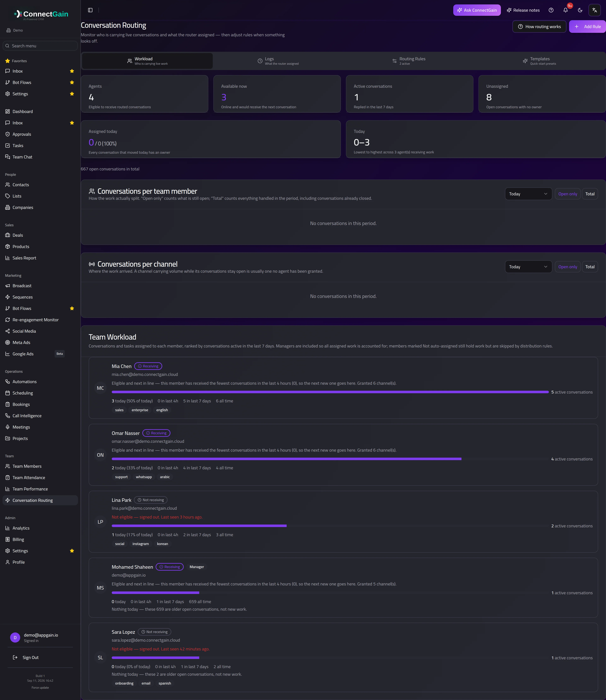Toggle star next to Settings in Favorites
This screenshot has height=700, width=606.
pyautogui.click(x=72, y=94)
